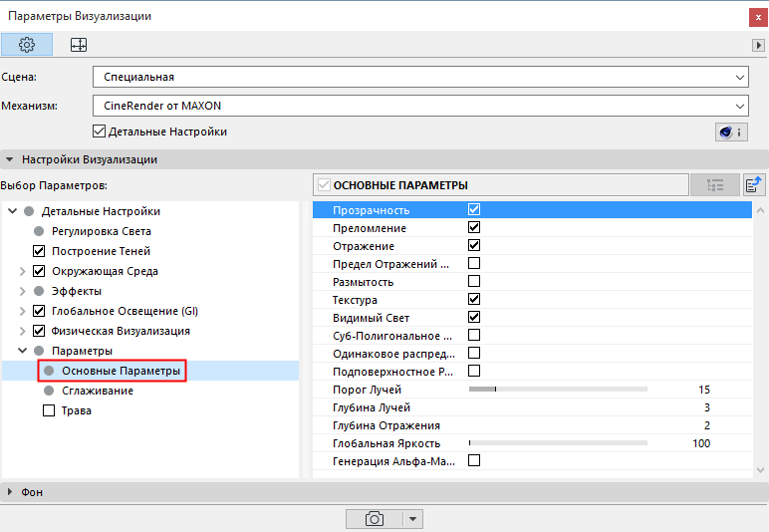Click the import settings icon with blue arrow

pos(754,185)
